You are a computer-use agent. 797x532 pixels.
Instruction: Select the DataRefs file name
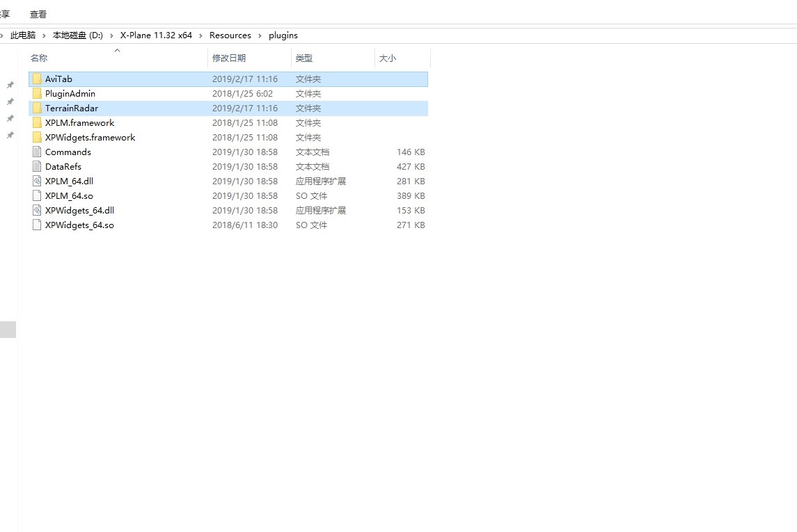(63, 167)
